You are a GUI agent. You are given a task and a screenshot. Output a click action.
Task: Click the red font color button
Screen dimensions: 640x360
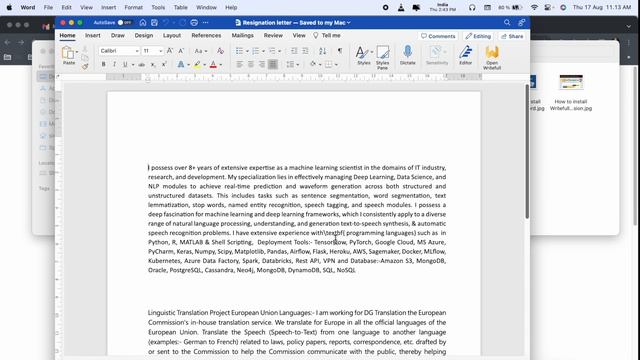213,64
